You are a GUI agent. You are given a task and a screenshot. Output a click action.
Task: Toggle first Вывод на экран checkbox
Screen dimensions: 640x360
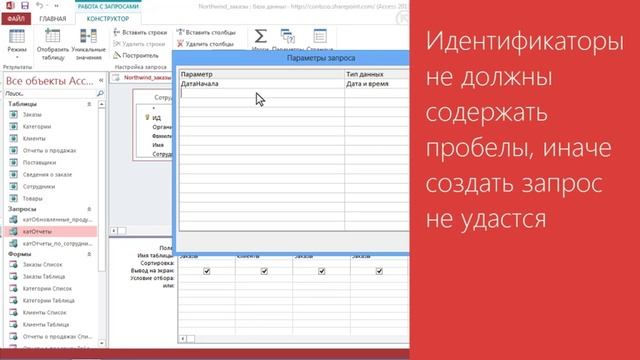(207, 271)
